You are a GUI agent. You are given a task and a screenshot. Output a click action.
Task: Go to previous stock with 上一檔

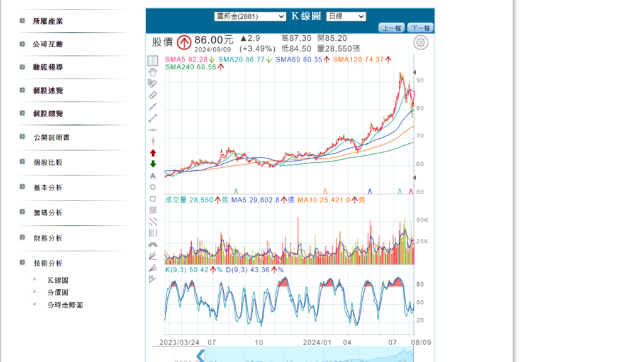[x=391, y=28]
